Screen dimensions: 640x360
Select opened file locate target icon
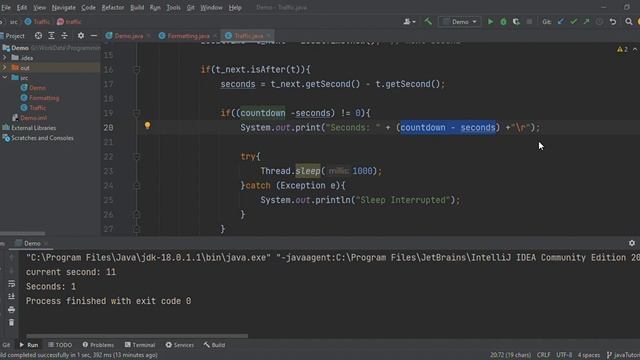tap(38, 36)
